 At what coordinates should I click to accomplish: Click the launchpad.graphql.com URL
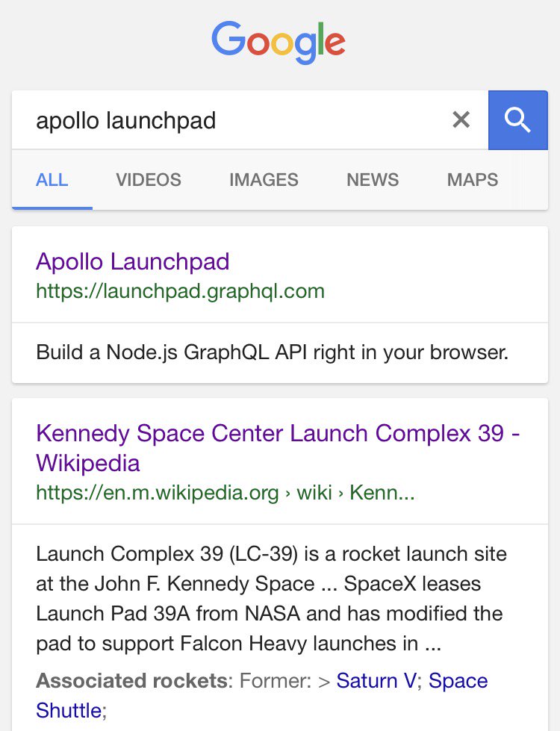(x=180, y=291)
